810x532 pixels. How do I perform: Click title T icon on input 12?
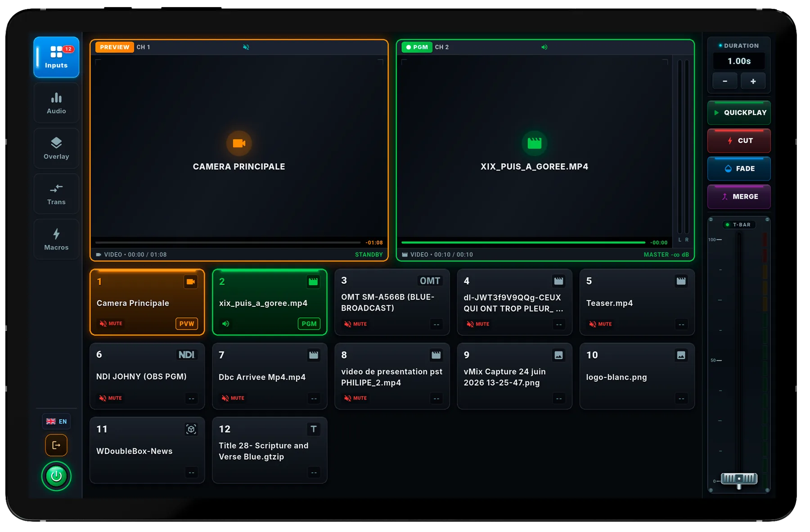(314, 429)
